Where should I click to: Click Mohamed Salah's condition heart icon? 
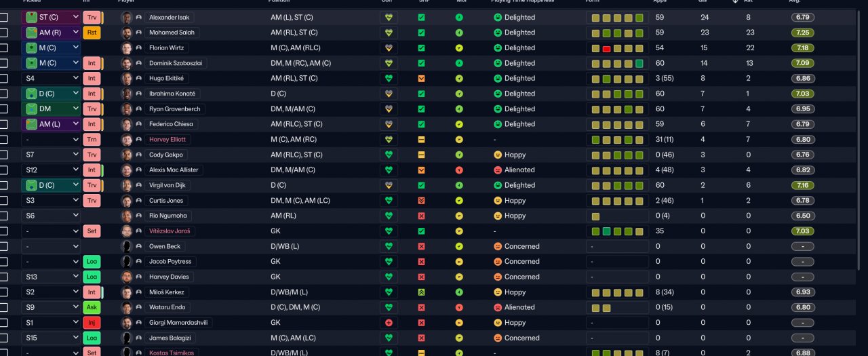pyautogui.click(x=389, y=33)
